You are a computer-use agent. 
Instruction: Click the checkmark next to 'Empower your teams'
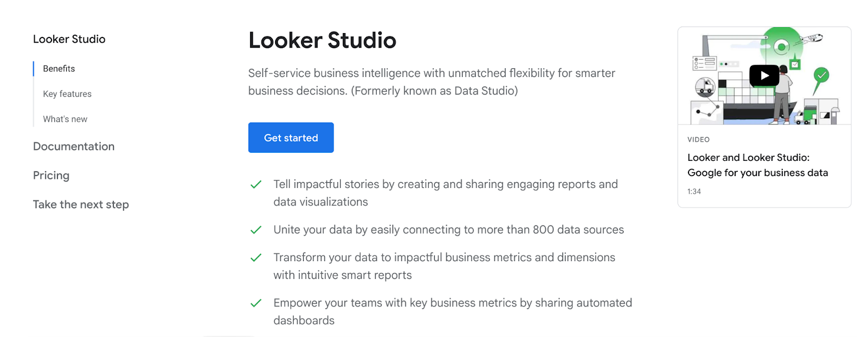[x=256, y=303]
